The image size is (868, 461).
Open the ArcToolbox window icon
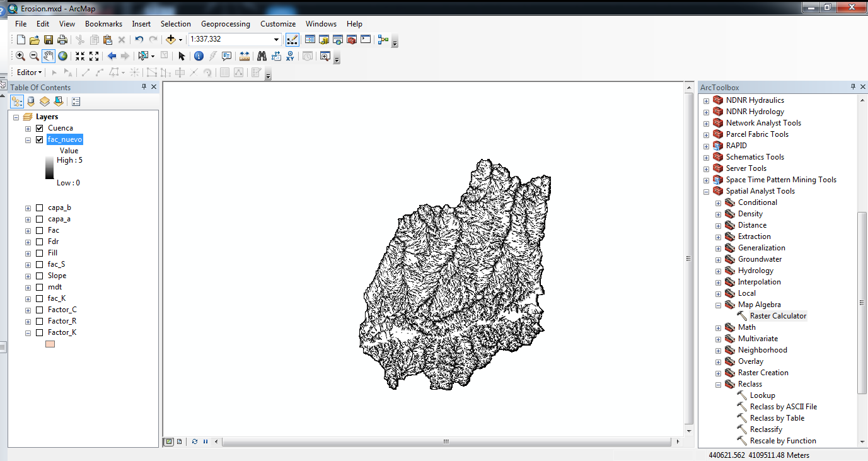[x=351, y=39]
